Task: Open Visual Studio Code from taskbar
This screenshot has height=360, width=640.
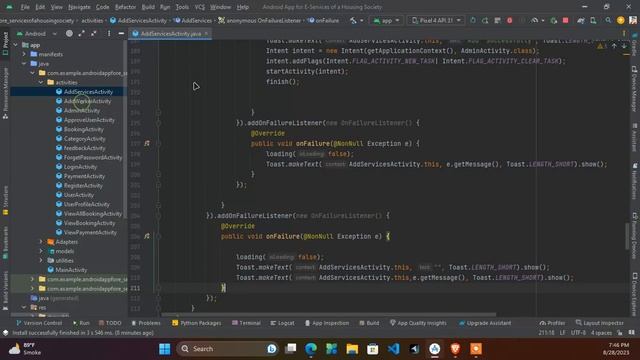Action: click(x=393, y=349)
